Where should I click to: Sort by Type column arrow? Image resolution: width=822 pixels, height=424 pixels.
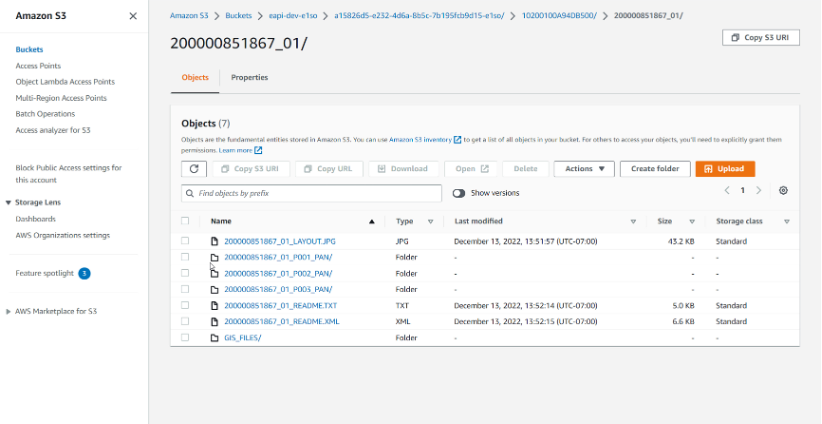(430, 222)
